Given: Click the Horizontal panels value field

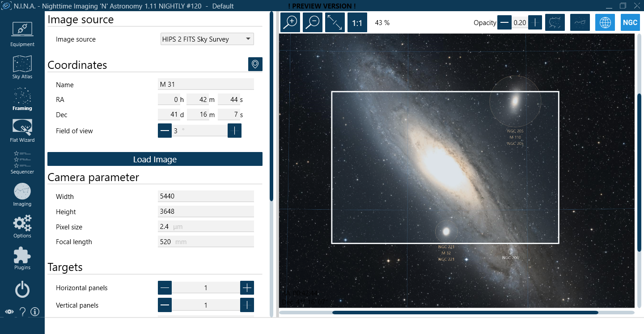Looking at the screenshot, I should (x=206, y=287).
